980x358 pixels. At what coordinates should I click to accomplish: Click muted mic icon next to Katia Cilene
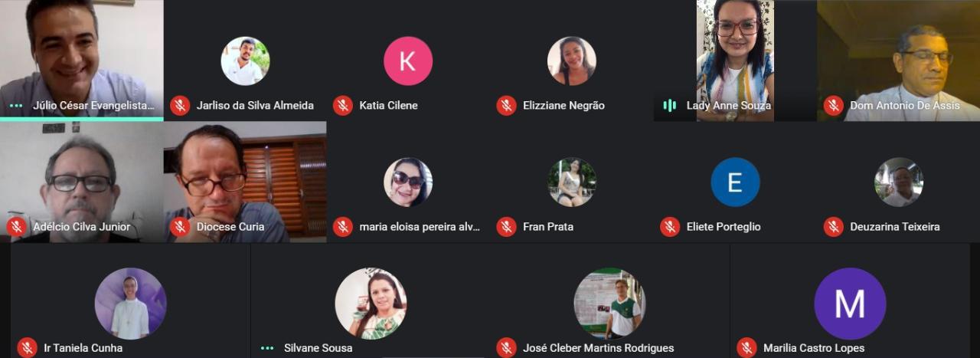[343, 106]
